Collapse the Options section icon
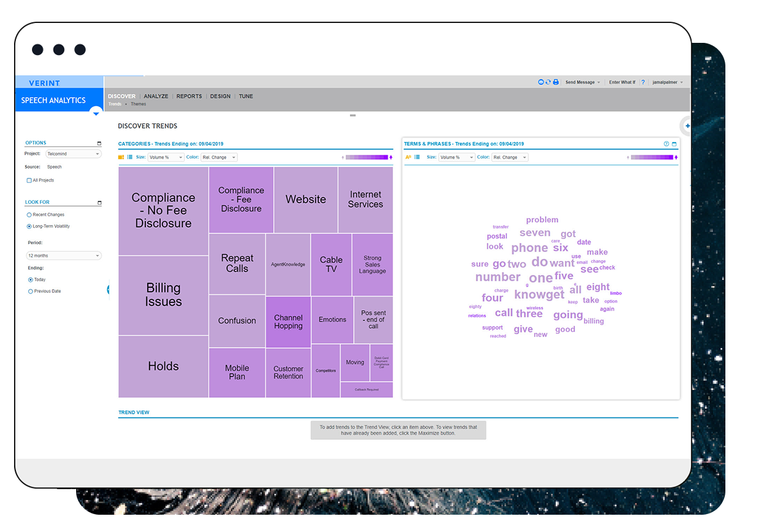The width and height of the screenshot is (774, 532). point(99,143)
